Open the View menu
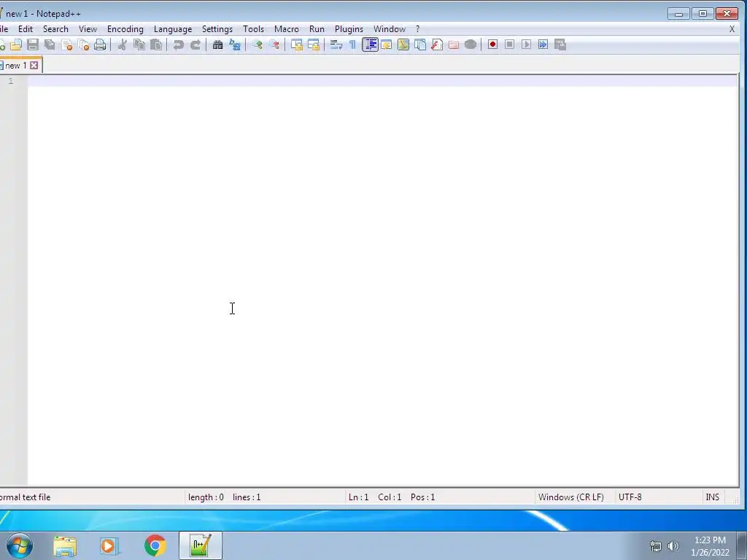Viewport: 747px width, 560px height. point(88,29)
